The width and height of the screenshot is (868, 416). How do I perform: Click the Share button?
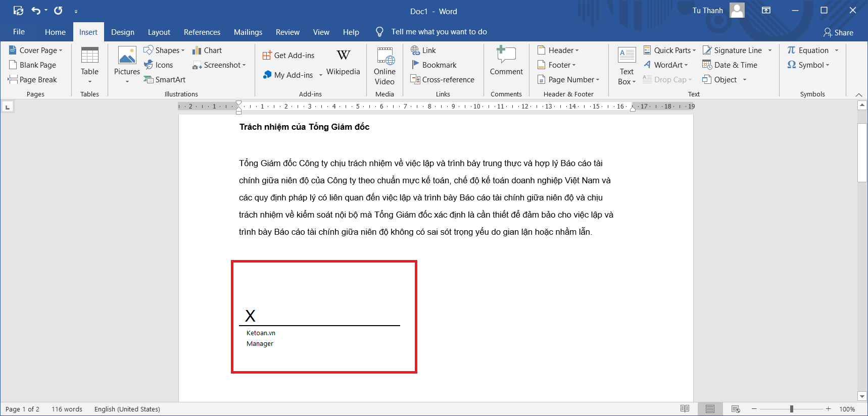tap(838, 32)
